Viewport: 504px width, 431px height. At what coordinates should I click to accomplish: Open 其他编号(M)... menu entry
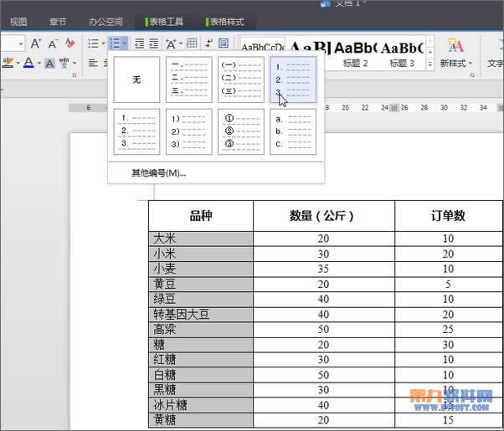tap(158, 173)
